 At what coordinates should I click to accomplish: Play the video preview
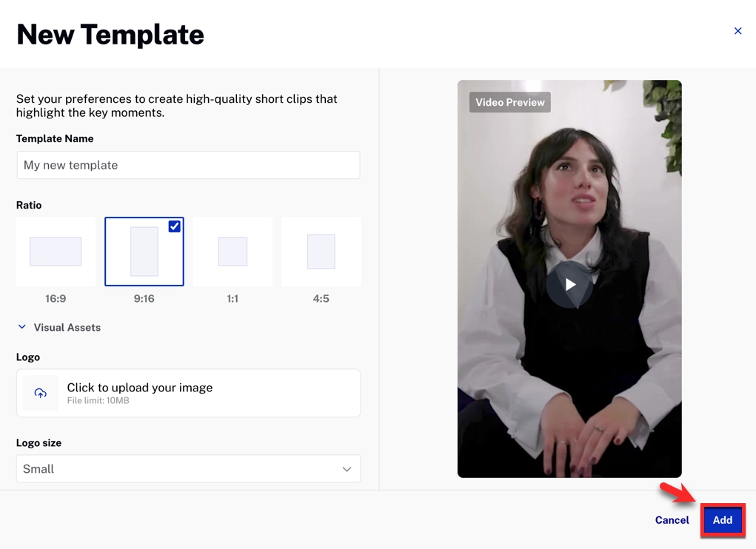point(569,285)
